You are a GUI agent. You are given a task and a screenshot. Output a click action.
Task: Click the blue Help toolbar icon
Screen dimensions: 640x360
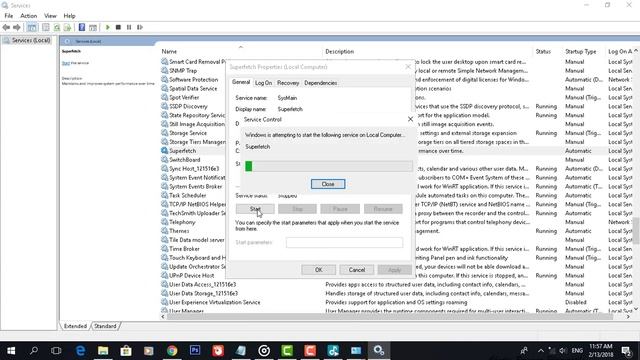82,27
